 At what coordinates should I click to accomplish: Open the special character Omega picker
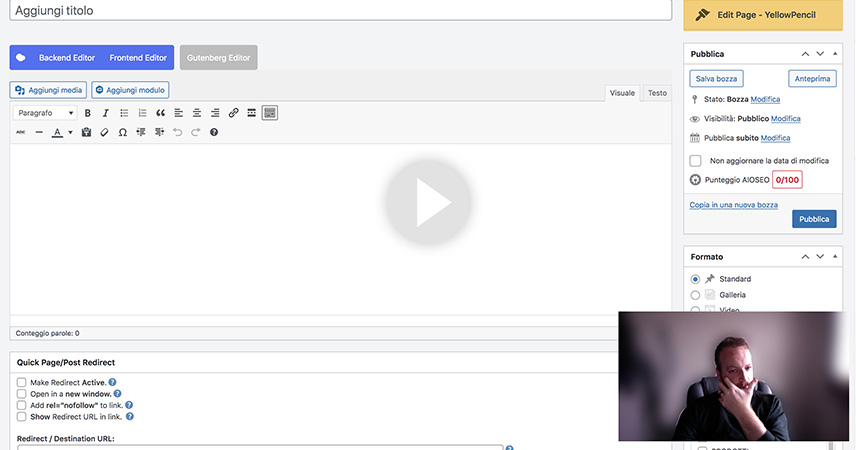pos(122,132)
